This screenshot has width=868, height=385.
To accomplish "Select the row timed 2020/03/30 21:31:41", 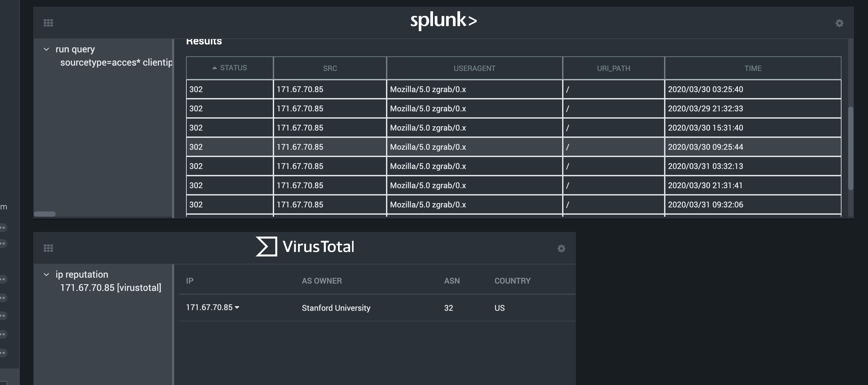I will [x=513, y=185].
